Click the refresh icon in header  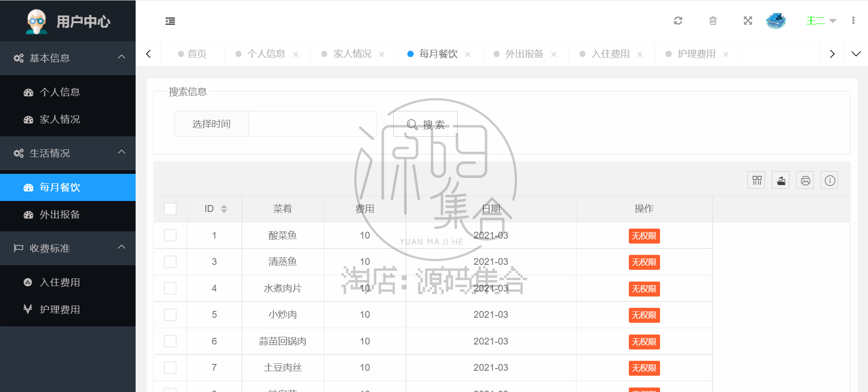pyautogui.click(x=678, y=21)
